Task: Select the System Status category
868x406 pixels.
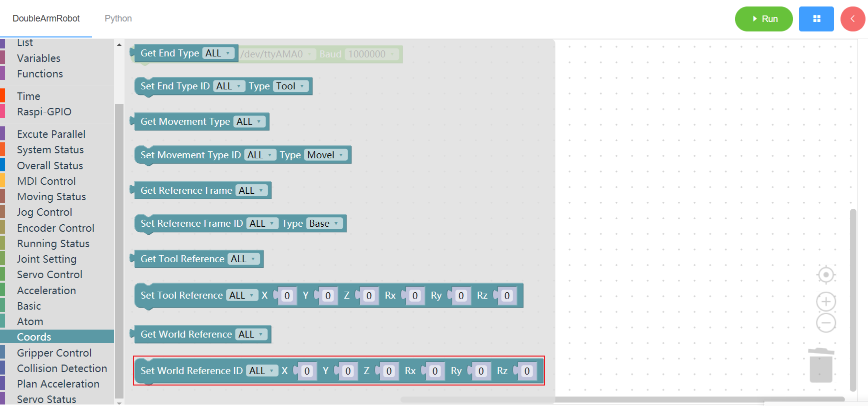Action: tap(57, 149)
